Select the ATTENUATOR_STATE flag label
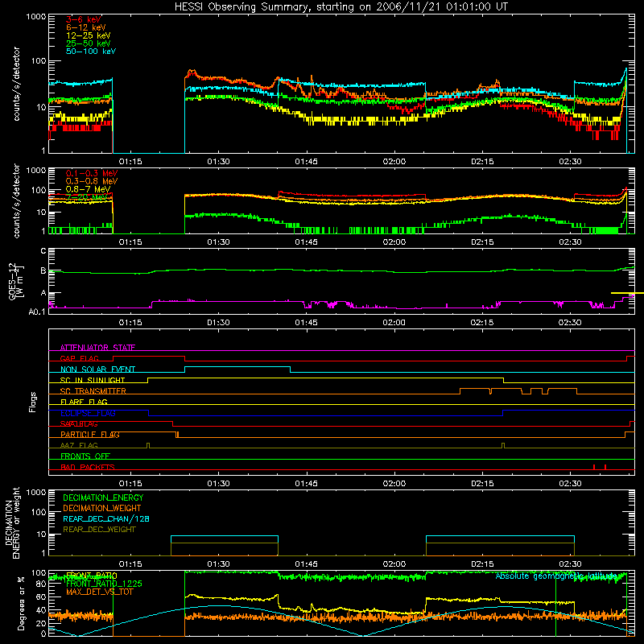 click(97, 348)
